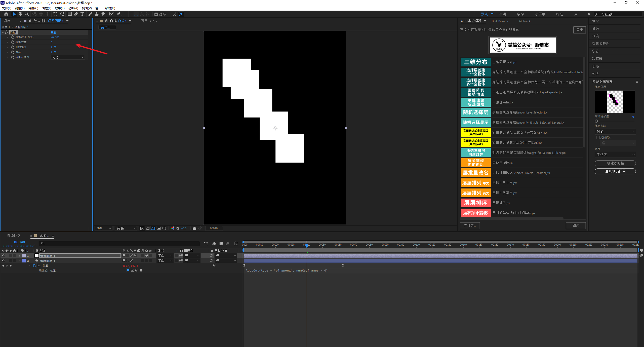Click the 生成填充图层 button
Viewport: 644px width, 347px height.
(615, 171)
